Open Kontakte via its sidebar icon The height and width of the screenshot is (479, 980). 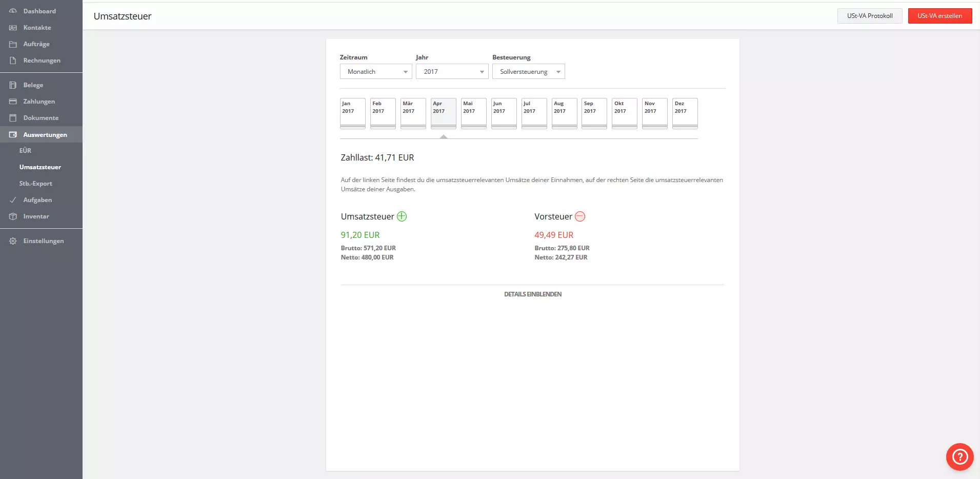[13, 28]
